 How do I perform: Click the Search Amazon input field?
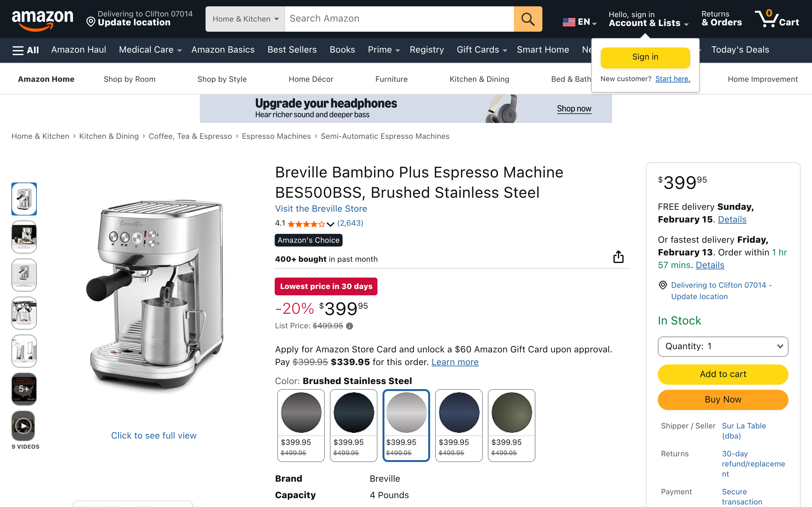(399, 19)
